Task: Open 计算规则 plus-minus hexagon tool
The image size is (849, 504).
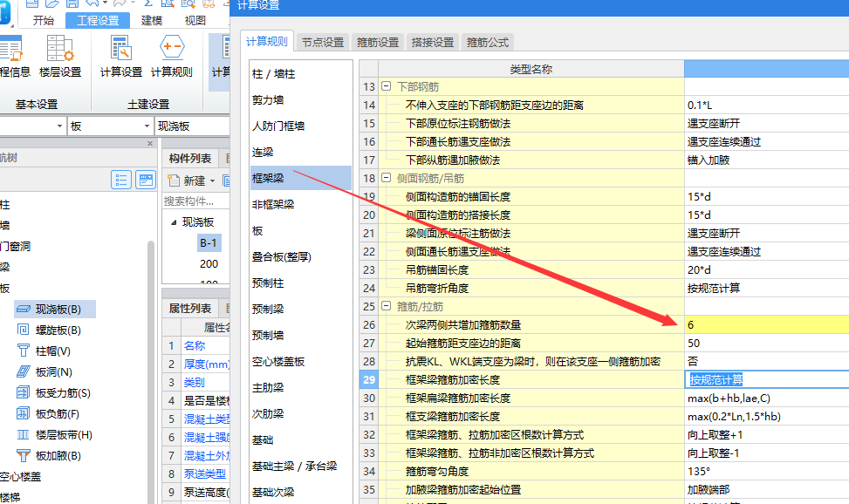Action: click(x=172, y=57)
